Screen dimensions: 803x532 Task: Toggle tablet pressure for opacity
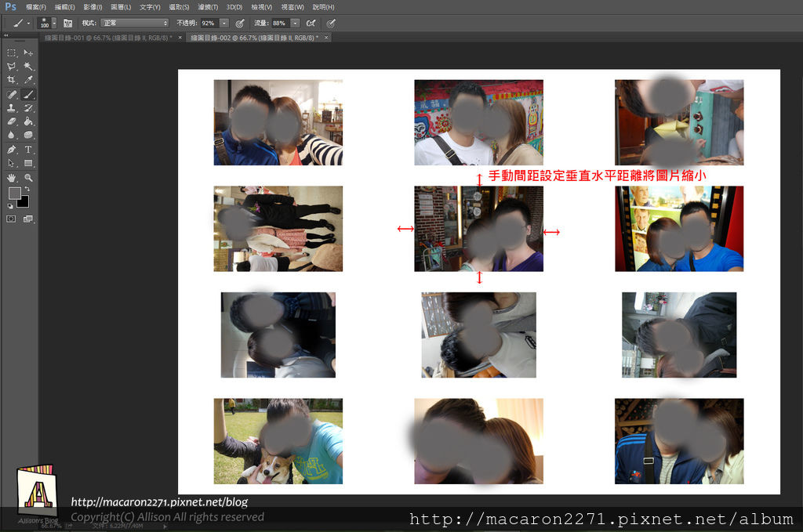[240, 23]
